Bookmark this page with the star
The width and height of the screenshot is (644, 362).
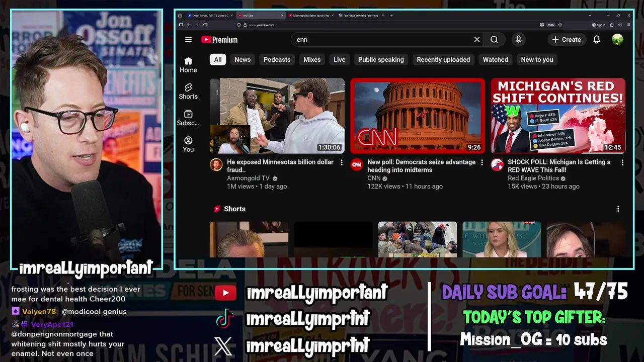point(560,25)
